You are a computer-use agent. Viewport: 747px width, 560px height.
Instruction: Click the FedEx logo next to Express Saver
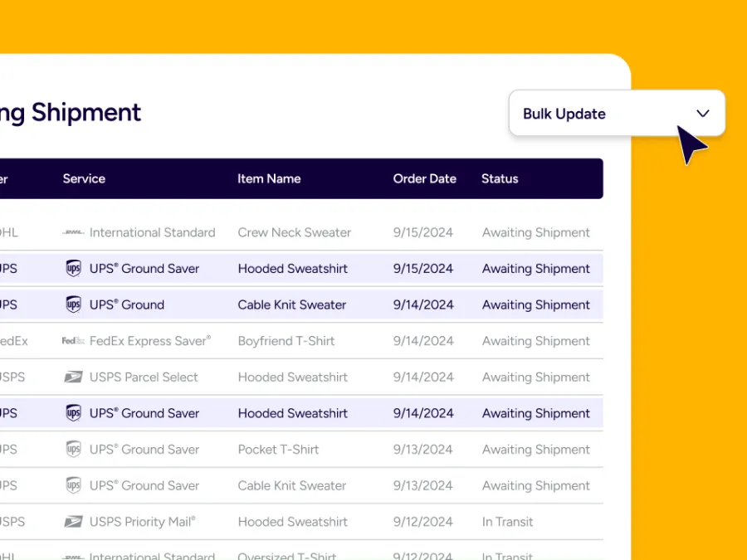coord(73,341)
